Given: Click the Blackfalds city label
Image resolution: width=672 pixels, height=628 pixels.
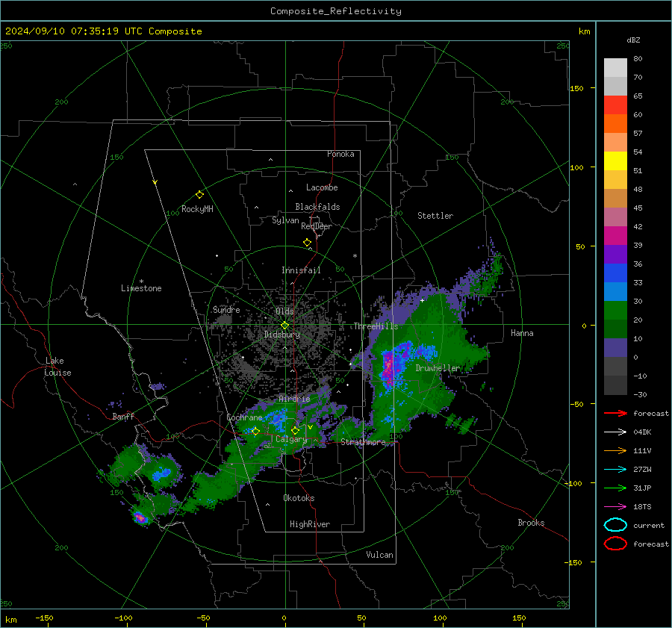Looking at the screenshot, I should (x=317, y=207).
